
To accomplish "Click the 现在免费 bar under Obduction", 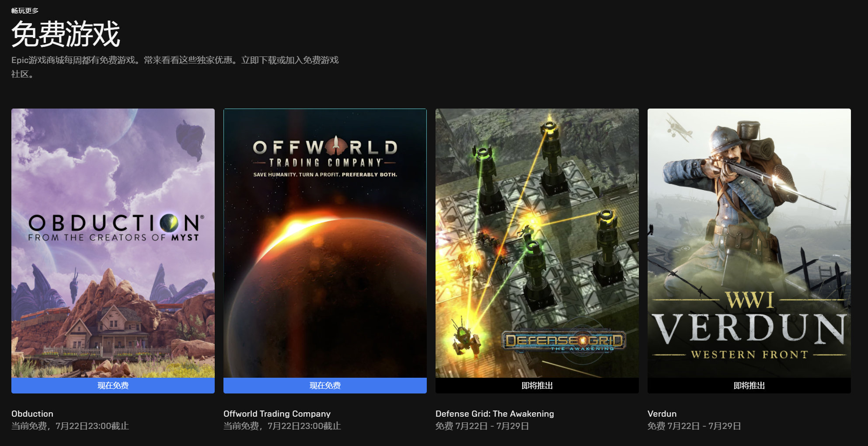I will pos(113,386).
